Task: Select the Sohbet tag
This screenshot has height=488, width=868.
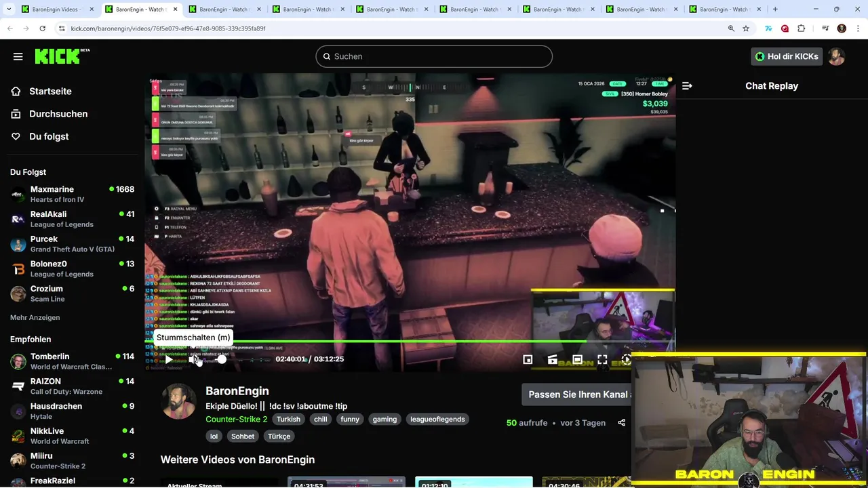Action: (243, 436)
